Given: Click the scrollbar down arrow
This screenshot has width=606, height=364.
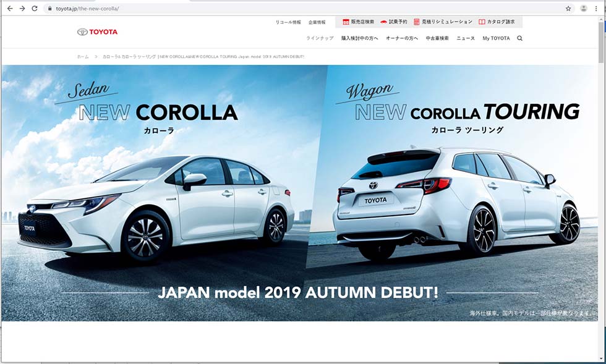Looking at the screenshot, I should tap(601, 358).
